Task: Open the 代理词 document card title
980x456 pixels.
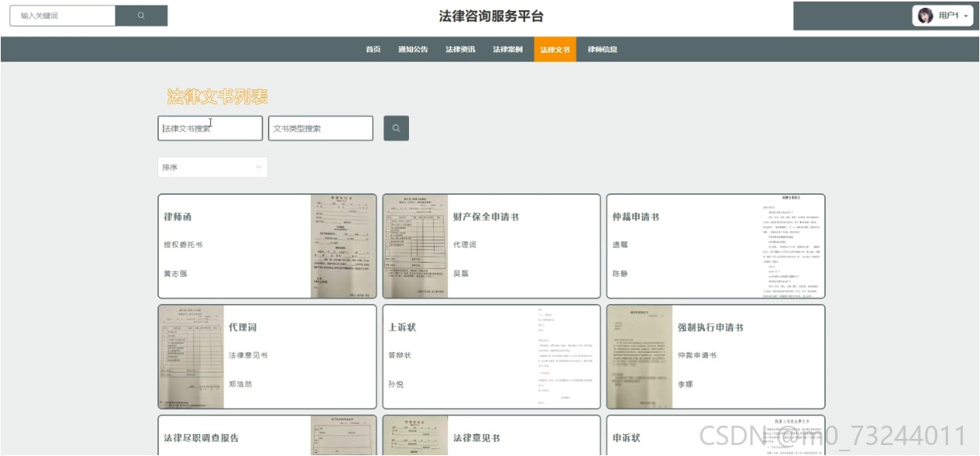Action: click(x=242, y=327)
